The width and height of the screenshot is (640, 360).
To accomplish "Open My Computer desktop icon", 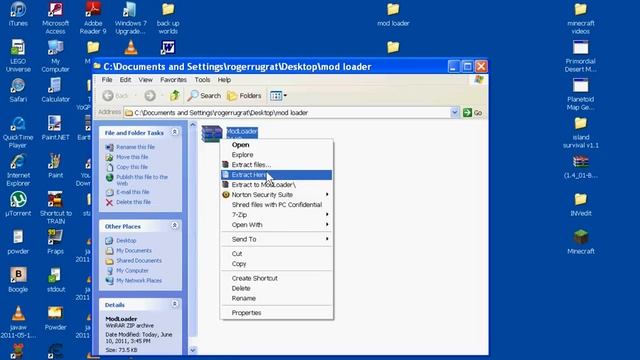I will pos(55,56).
